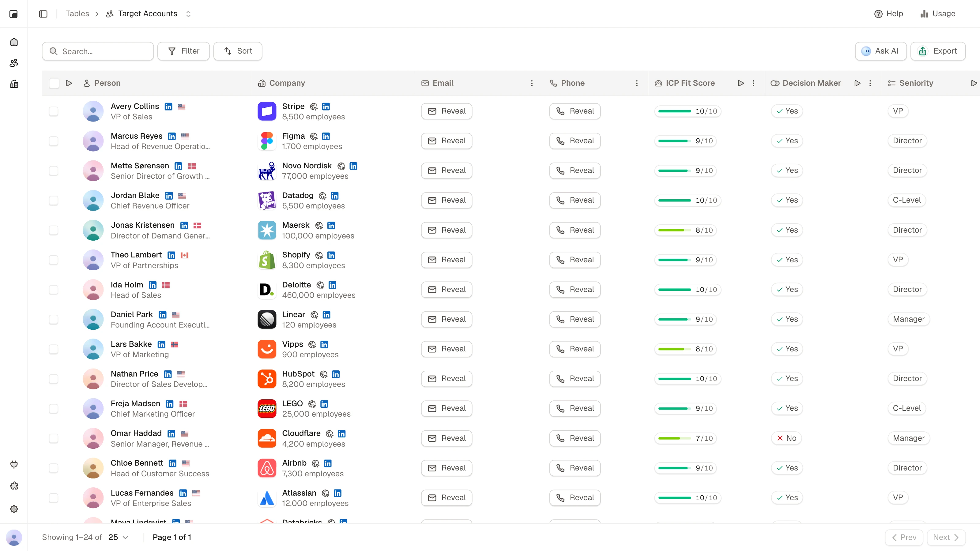Screen dimensions: 980x551
Task: Open Avery Collins LinkedIn profile icon
Action: click(x=168, y=107)
